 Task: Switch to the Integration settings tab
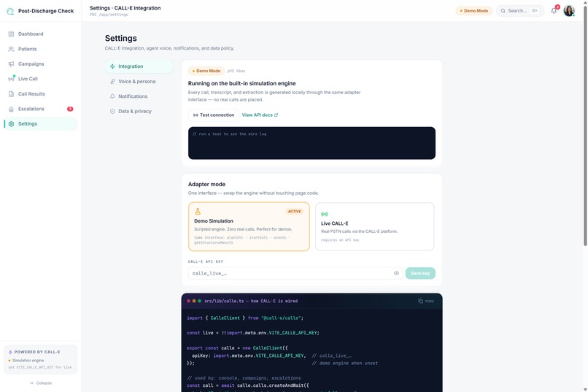coord(139,66)
